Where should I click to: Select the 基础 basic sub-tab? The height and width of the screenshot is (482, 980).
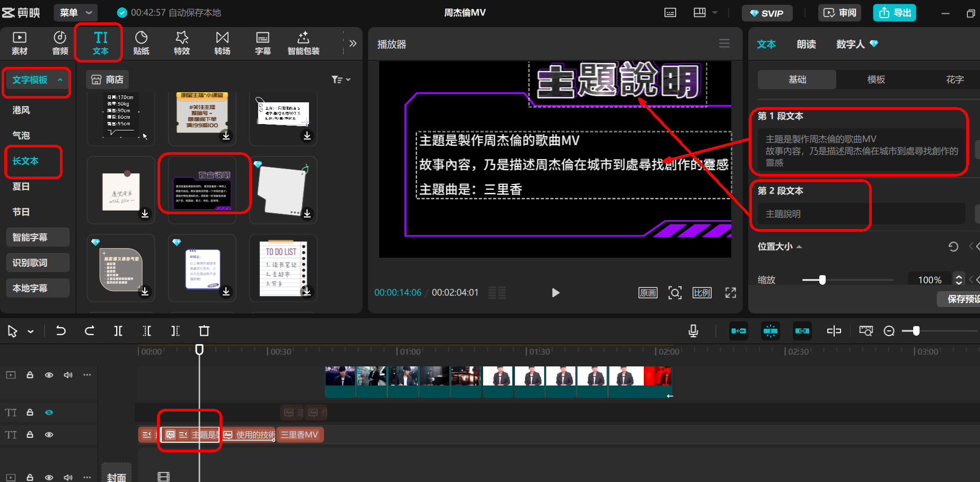pyautogui.click(x=797, y=80)
